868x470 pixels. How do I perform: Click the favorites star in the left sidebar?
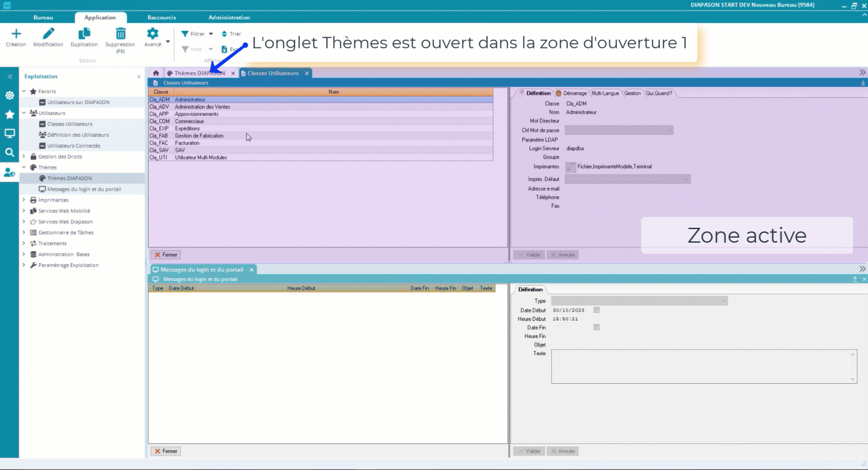point(9,114)
